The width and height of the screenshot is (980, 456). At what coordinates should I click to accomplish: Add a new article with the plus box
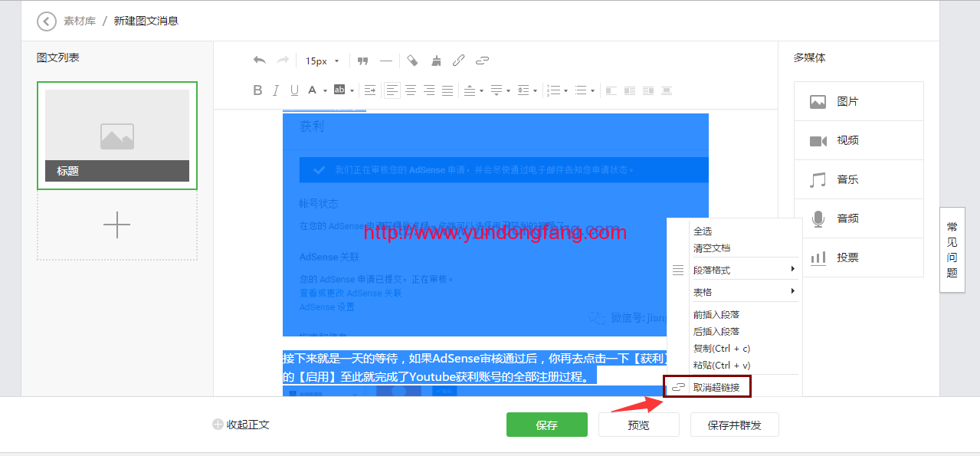[x=117, y=225]
